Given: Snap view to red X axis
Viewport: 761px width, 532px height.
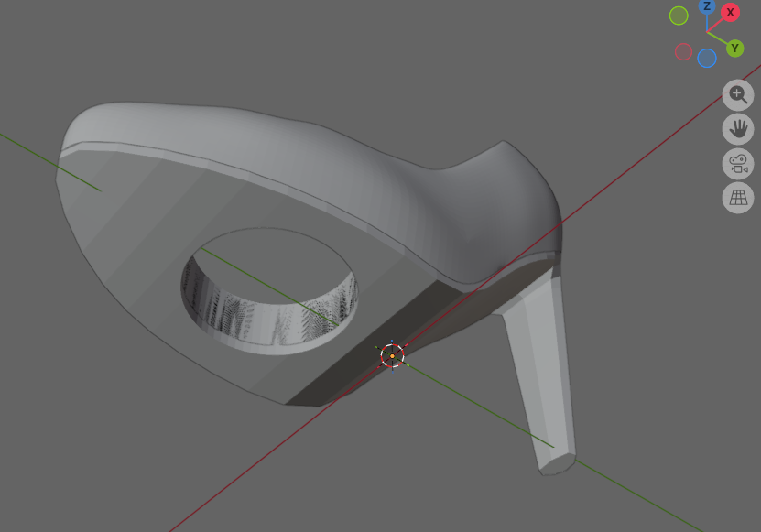Looking at the screenshot, I should point(730,13).
